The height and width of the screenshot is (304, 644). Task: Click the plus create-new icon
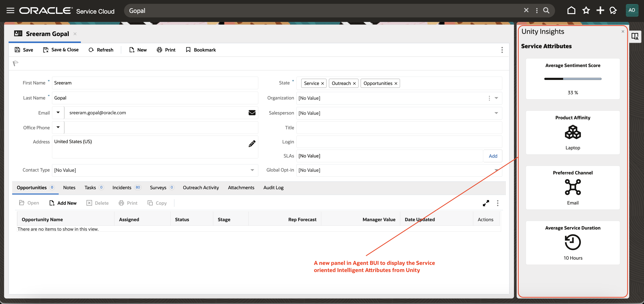(600, 10)
